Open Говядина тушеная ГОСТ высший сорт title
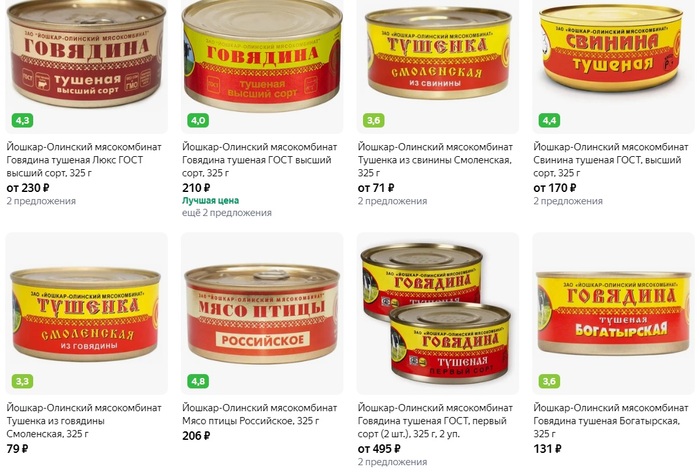The width and height of the screenshot is (700, 473). tap(259, 160)
